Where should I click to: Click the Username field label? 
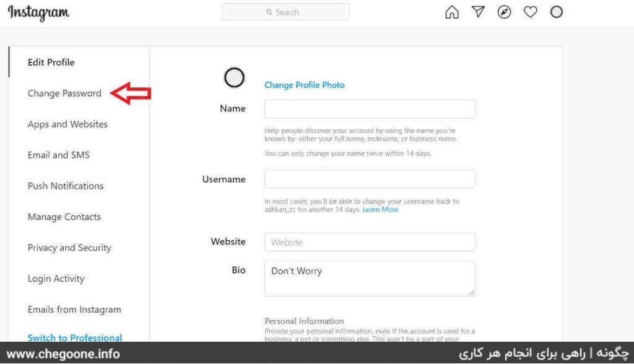click(x=224, y=179)
